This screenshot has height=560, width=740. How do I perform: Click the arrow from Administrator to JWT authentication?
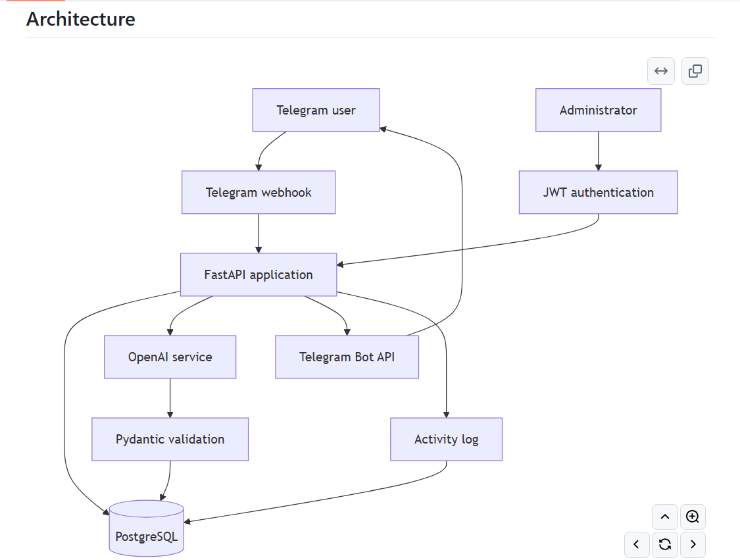[x=598, y=151]
